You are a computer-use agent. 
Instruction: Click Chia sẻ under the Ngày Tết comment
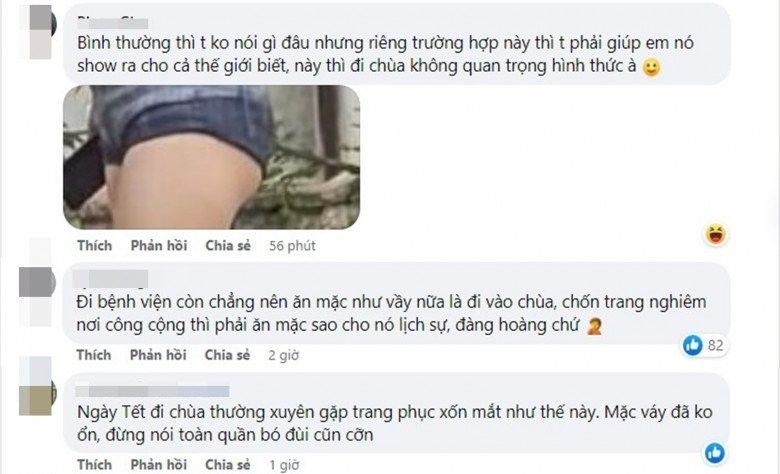point(228,465)
